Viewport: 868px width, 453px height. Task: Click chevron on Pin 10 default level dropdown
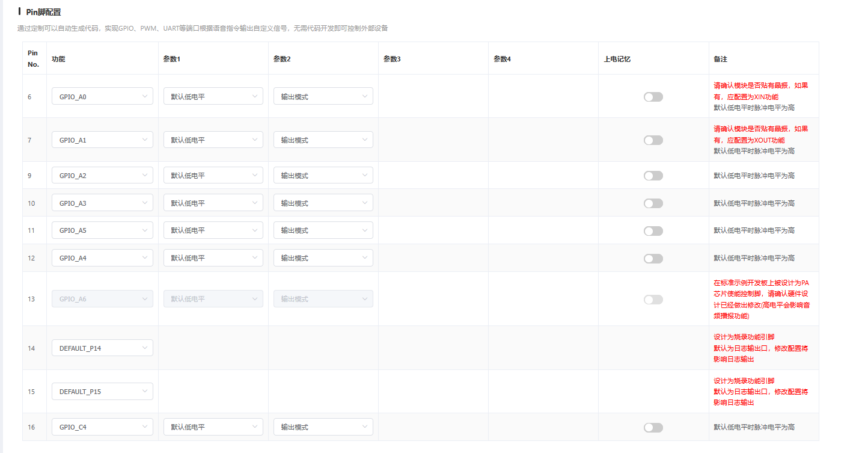tap(255, 203)
